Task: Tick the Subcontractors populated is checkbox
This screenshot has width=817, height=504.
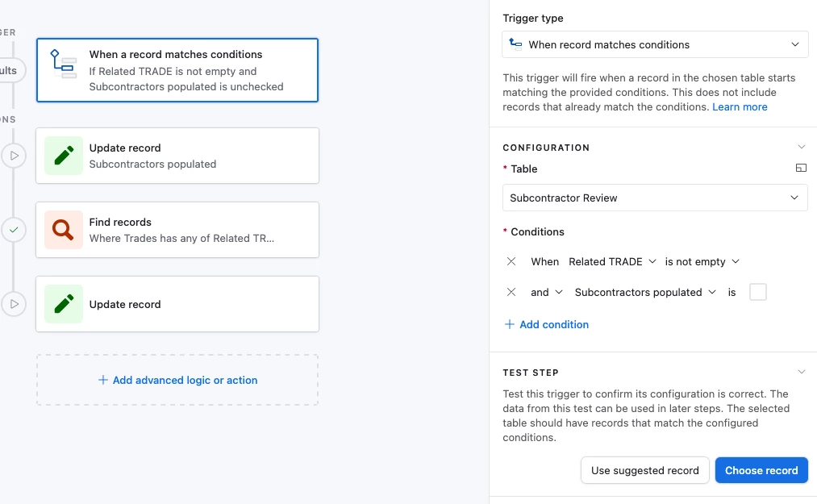Action: point(757,292)
